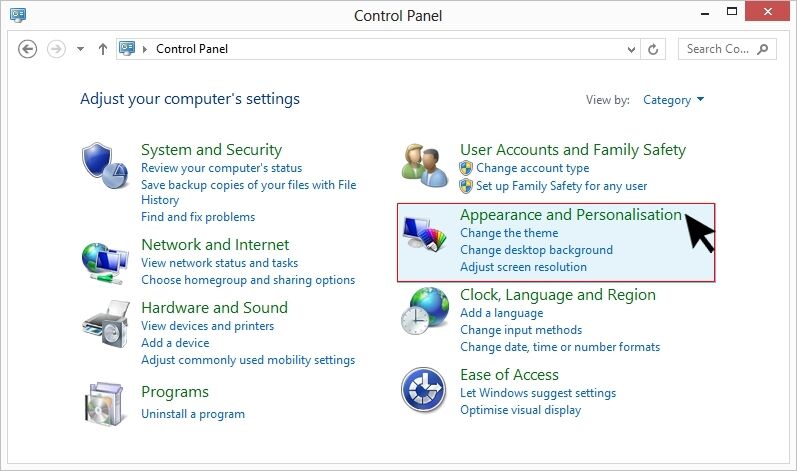Refresh the Control Panel view
Image resolution: width=797 pixels, height=471 pixels.
coord(653,49)
